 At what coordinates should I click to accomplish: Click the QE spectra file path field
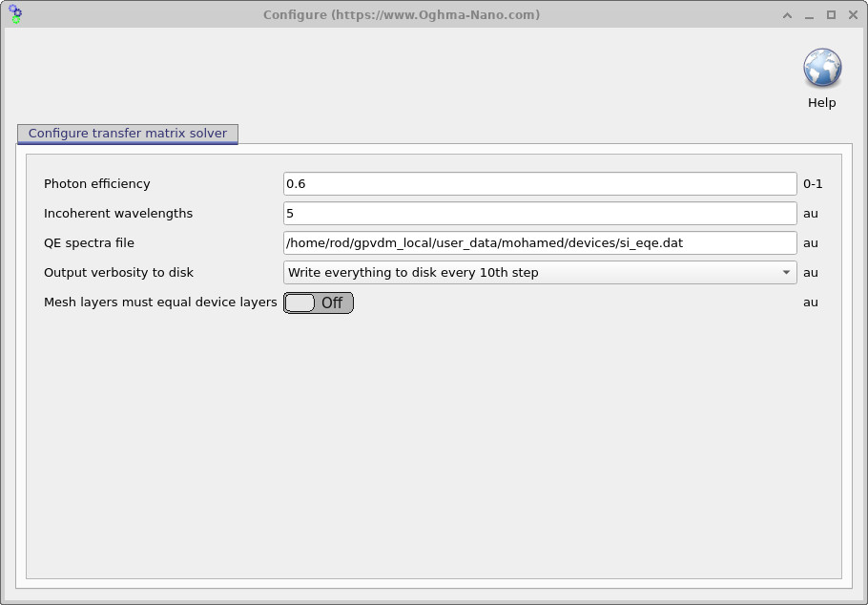pyautogui.click(x=539, y=242)
